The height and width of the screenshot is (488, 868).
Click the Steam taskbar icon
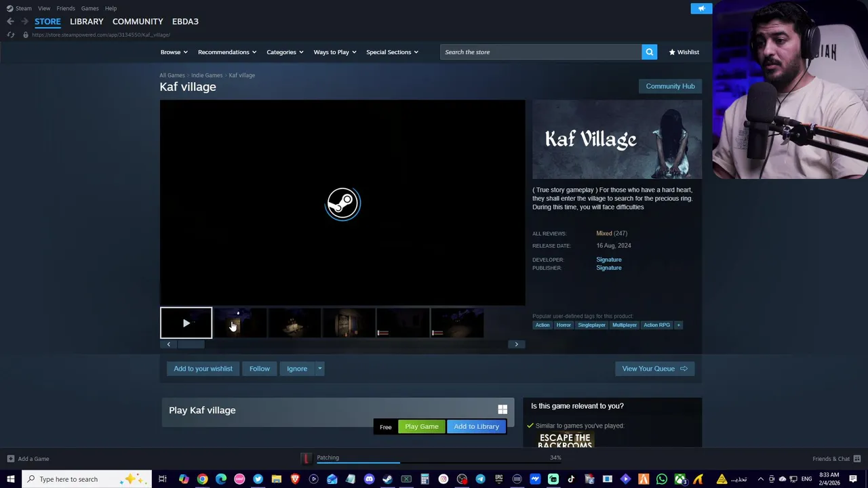pyautogui.click(x=387, y=479)
